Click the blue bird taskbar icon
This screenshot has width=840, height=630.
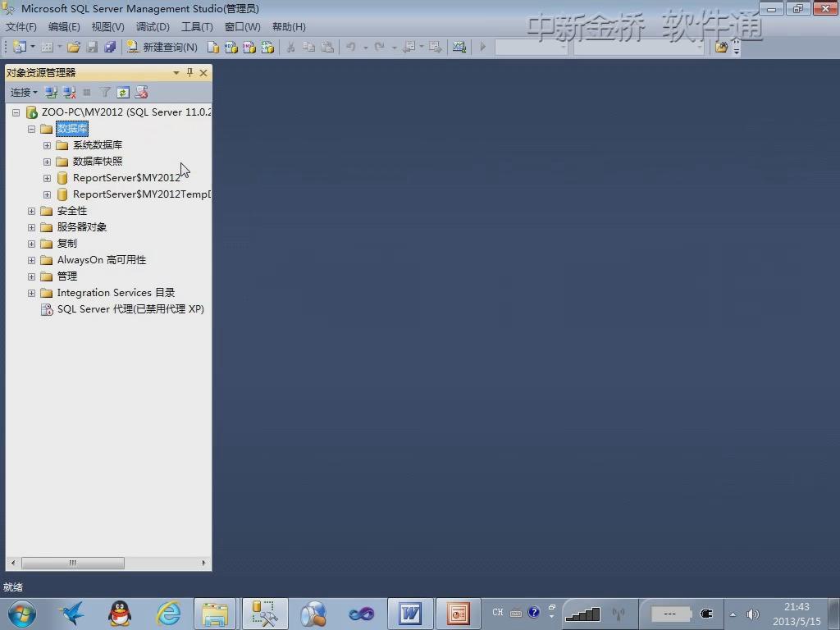[x=71, y=614]
